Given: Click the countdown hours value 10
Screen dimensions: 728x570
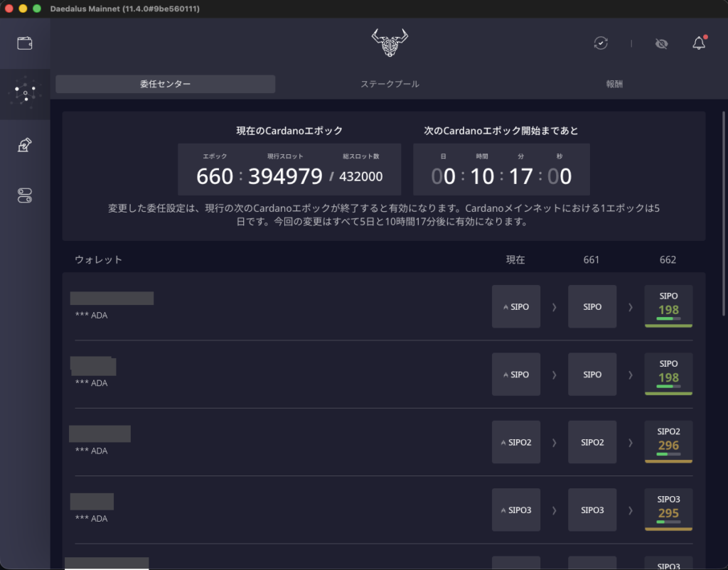Looking at the screenshot, I should click(482, 176).
